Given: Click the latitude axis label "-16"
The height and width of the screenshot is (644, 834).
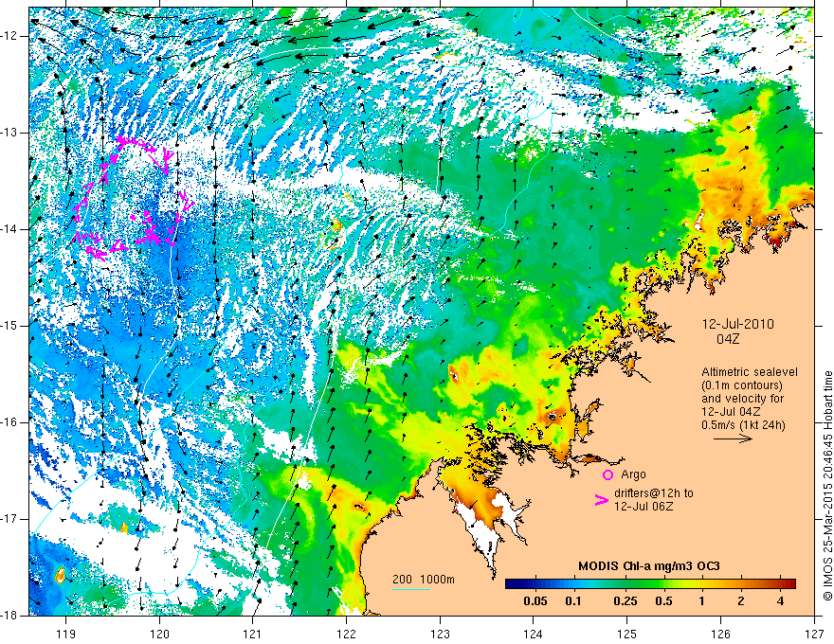Looking at the screenshot, I should (x=9, y=422).
